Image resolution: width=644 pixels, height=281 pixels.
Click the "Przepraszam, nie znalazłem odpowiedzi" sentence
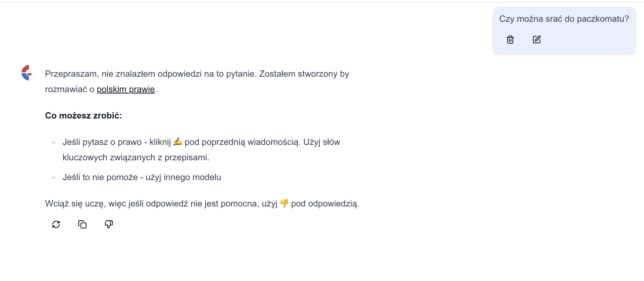click(150, 74)
